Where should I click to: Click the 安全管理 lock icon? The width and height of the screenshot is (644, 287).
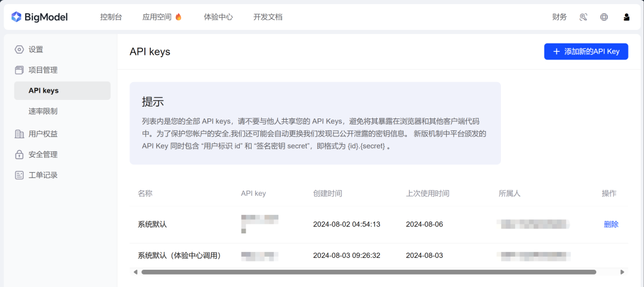(x=19, y=155)
